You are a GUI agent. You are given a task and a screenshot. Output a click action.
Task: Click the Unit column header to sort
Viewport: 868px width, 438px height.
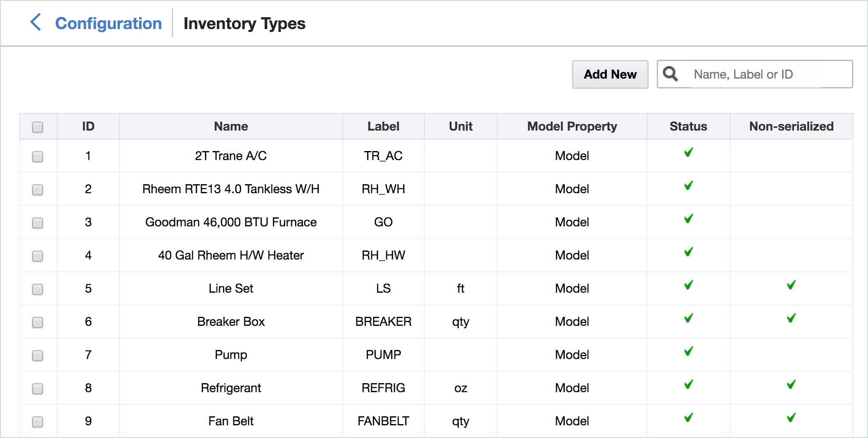pos(460,126)
